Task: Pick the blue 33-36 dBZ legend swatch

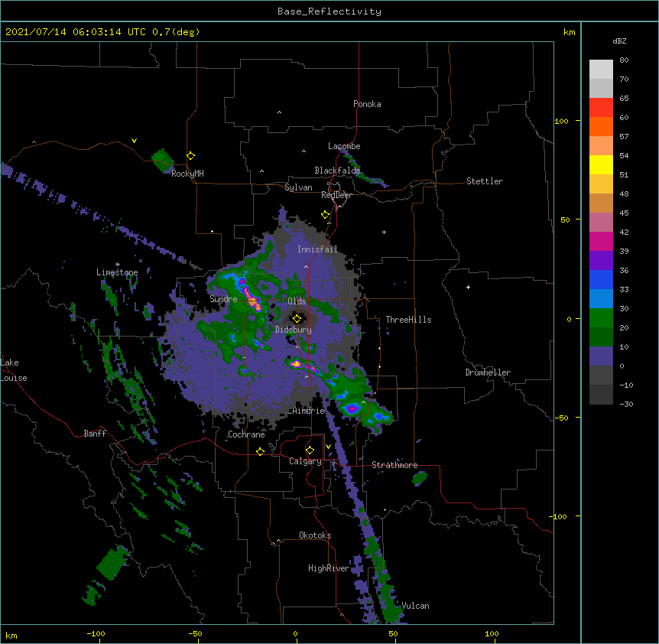Action: (601, 279)
